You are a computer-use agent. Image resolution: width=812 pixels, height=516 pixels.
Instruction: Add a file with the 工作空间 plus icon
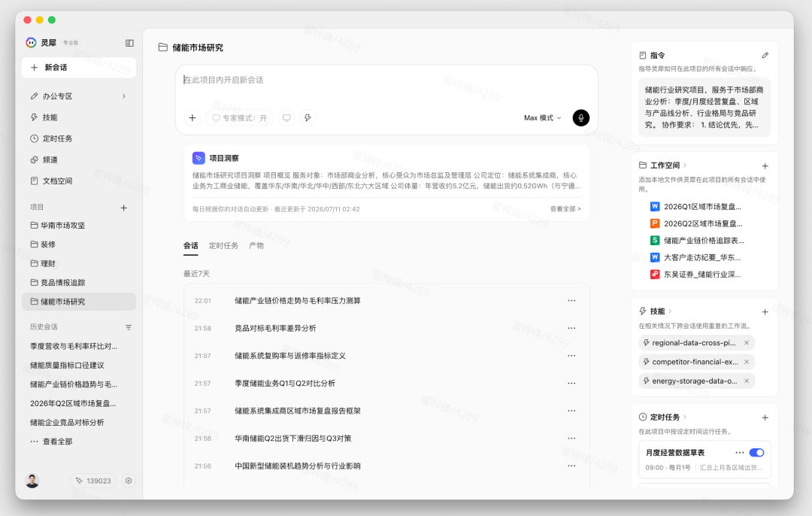tap(765, 165)
